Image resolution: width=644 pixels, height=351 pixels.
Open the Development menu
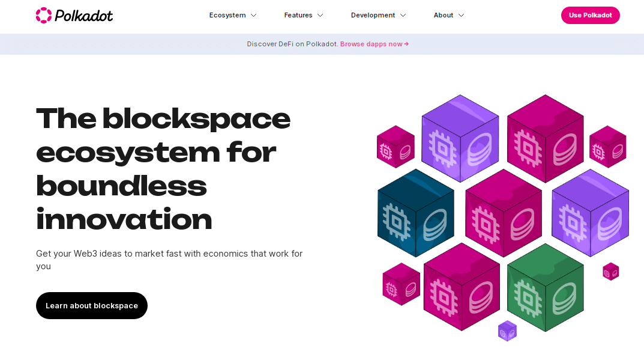[373, 15]
